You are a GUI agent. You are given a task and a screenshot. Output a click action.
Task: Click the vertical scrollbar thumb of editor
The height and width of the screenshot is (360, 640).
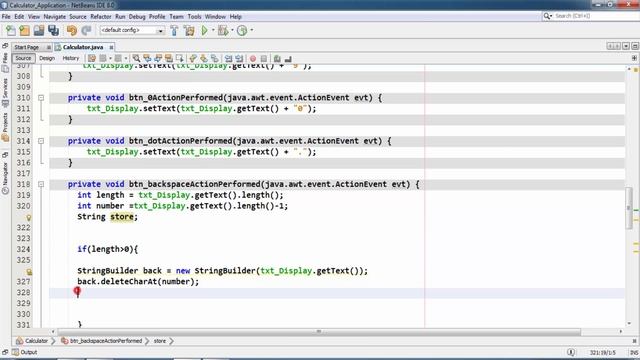click(x=629, y=208)
